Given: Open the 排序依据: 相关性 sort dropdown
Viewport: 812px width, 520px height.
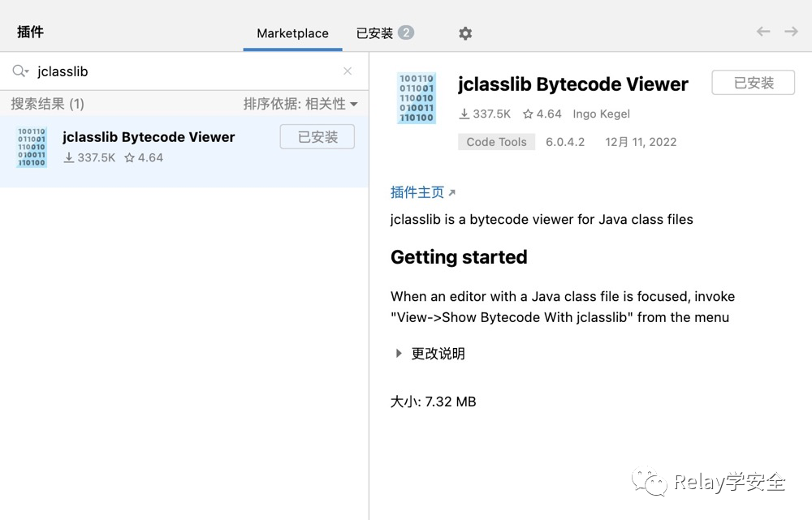Looking at the screenshot, I should click(x=300, y=104).
